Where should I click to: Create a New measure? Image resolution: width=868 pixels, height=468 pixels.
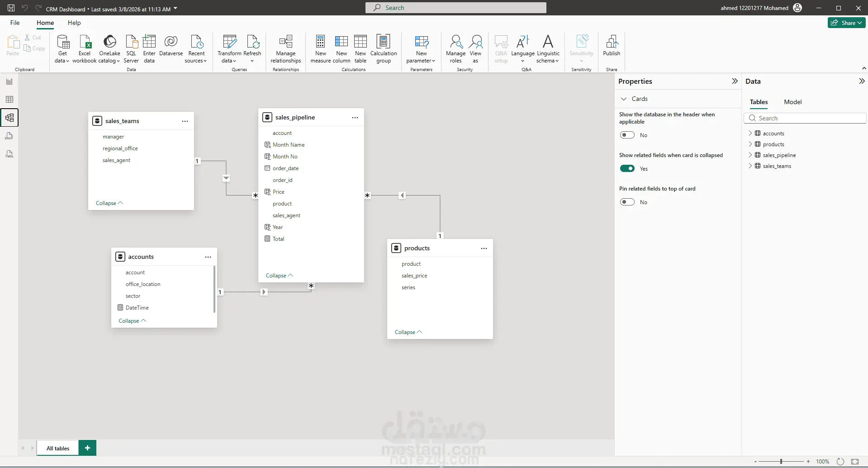coord(321,49)
